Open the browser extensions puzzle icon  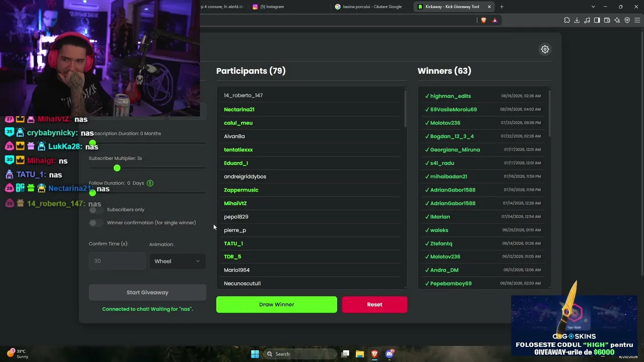click(x=567, y=20)
